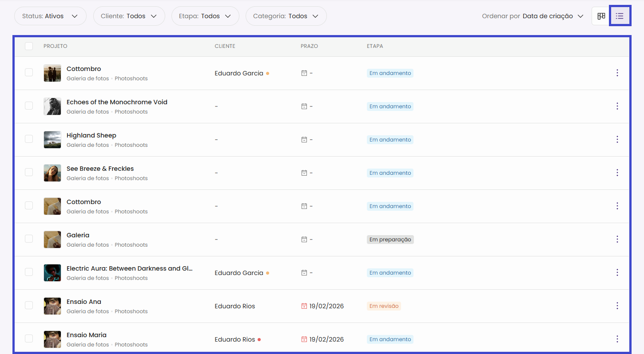
Task: Open options menu for Highland Sheep
Action: 617,140
